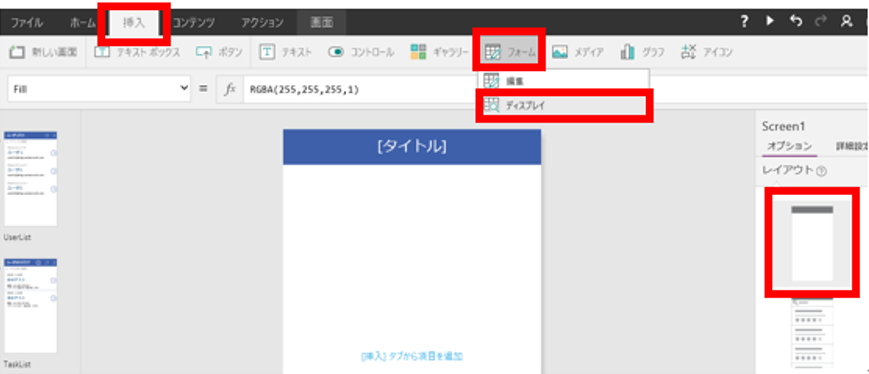
Task: Click the fx formula icon
Action: [230, 89]
